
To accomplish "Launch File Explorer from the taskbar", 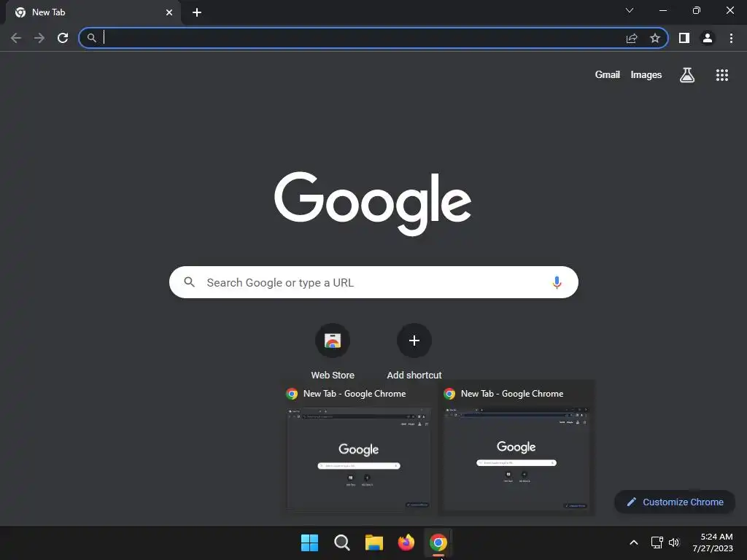I will 374,542.
